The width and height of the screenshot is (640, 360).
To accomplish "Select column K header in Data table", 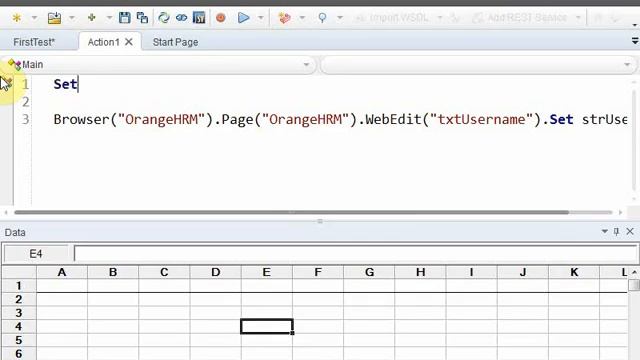I will click(574, 272).
